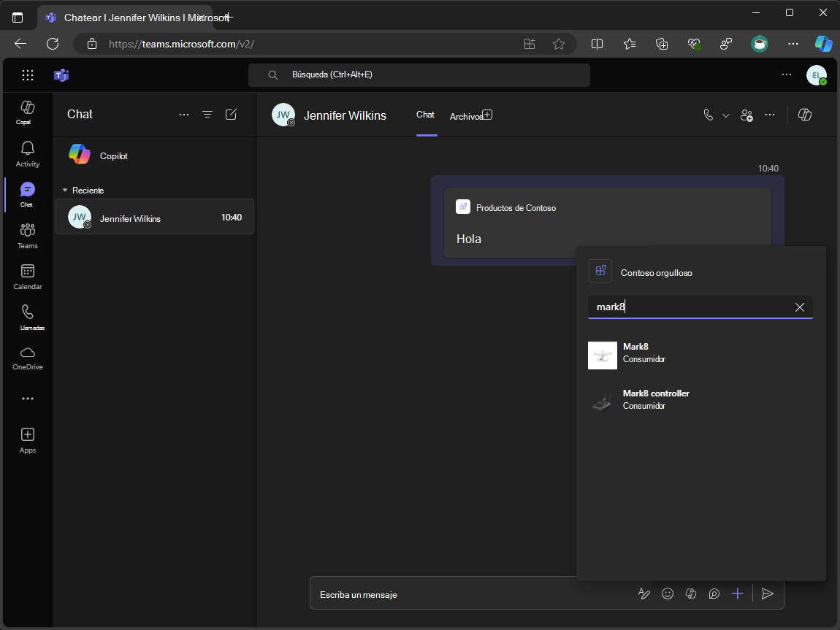The image size is (840, 630).
Task: Click the new chat compose icon
Action: click(x=231, y=115)
